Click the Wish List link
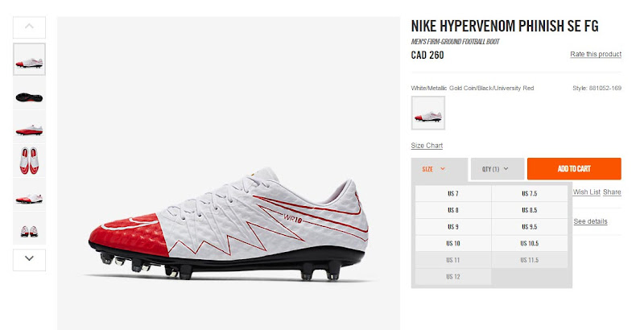The image size is (644, 330). coord(587,192)
